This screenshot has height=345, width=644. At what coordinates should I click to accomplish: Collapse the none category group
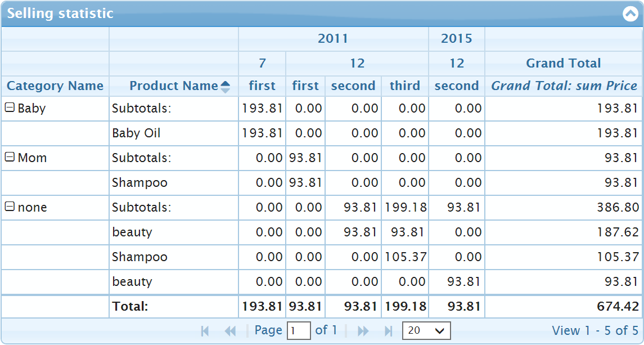coord(10,207)
